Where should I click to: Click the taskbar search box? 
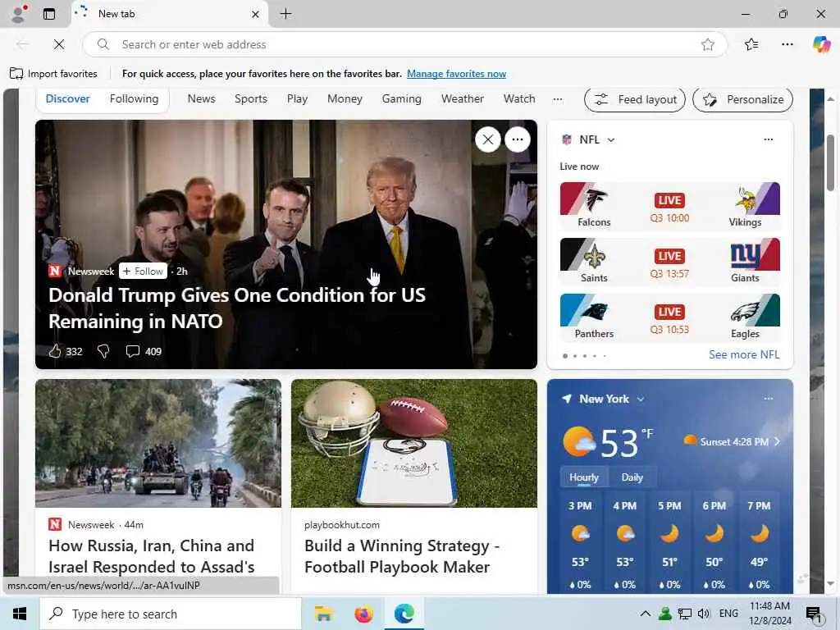[171, 614]
